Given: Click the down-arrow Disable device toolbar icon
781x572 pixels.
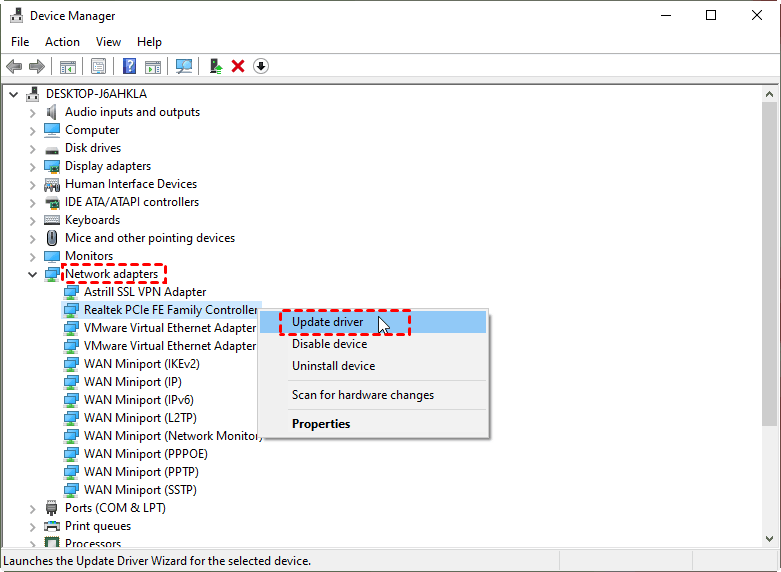Looking at the screenshot, I should pos(261,66).
